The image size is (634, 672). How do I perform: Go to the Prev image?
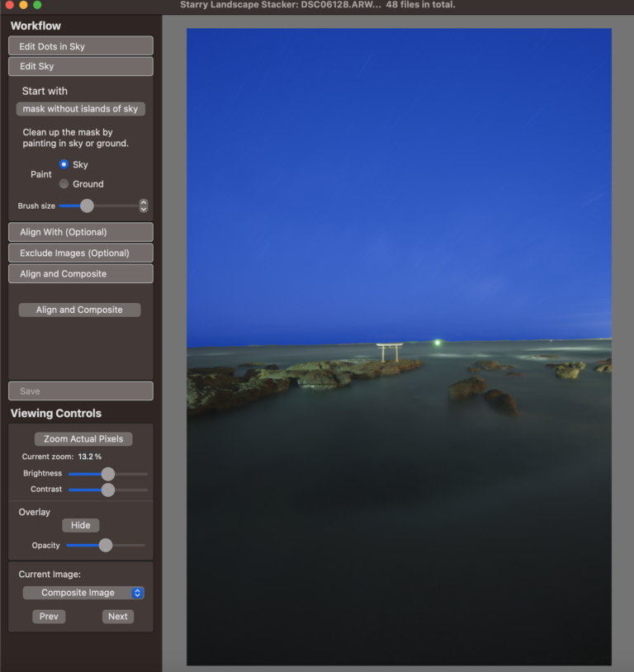(49, 616)
